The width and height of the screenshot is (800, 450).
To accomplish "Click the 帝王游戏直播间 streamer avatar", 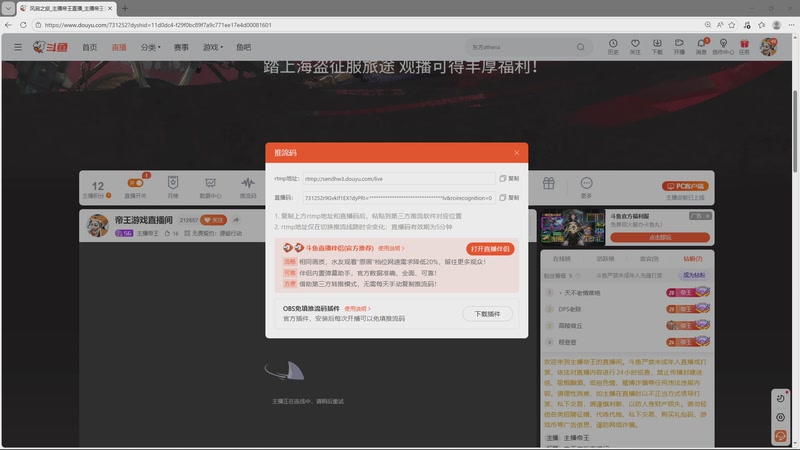I will tap(97, 225).
